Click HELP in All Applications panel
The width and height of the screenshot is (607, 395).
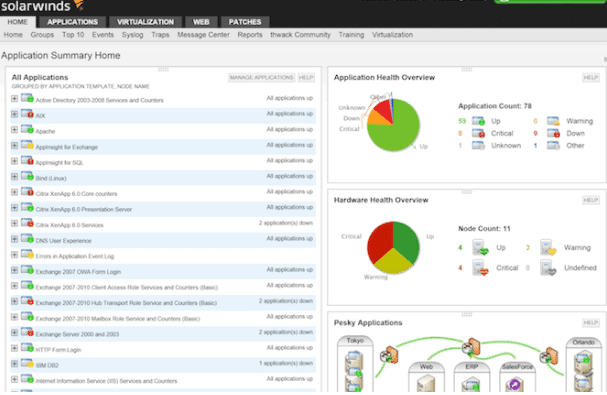[306, 77]
